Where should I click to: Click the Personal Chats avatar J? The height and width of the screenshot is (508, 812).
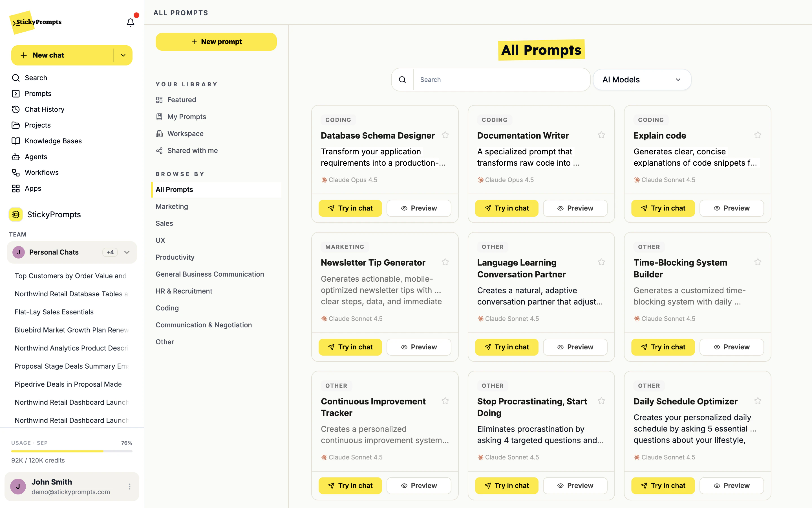18,252
